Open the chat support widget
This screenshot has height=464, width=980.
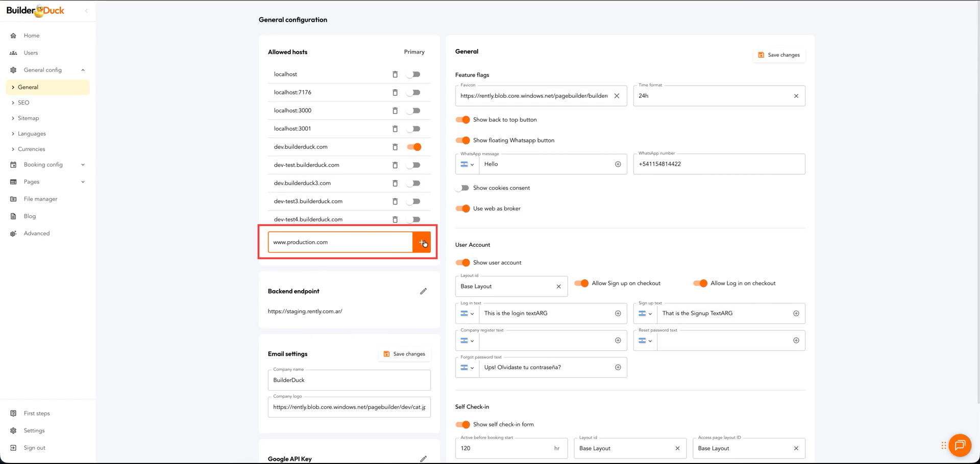point(960,445)
